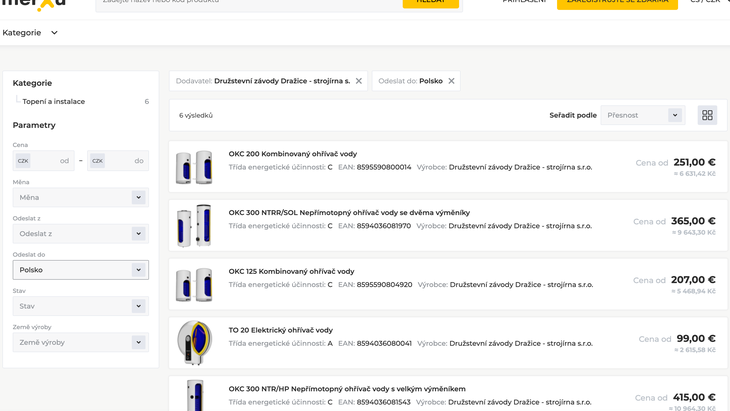
Task: Open the Seřadit podle Přesnost dropdown
Action: [x=642, y=115]
